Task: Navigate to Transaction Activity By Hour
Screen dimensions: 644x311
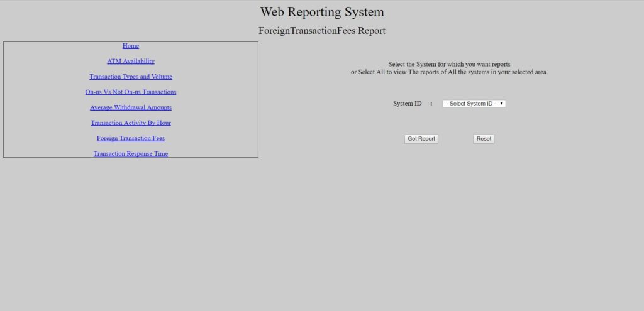Action: click(x=131, y=123)
